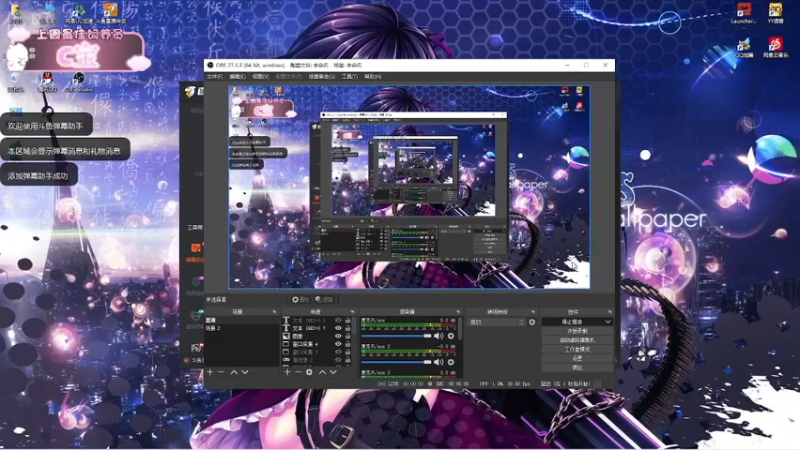The height and width of the screenshot is (450, 800).
Task: Click the 开始录制 button
Action: [577, 331]
